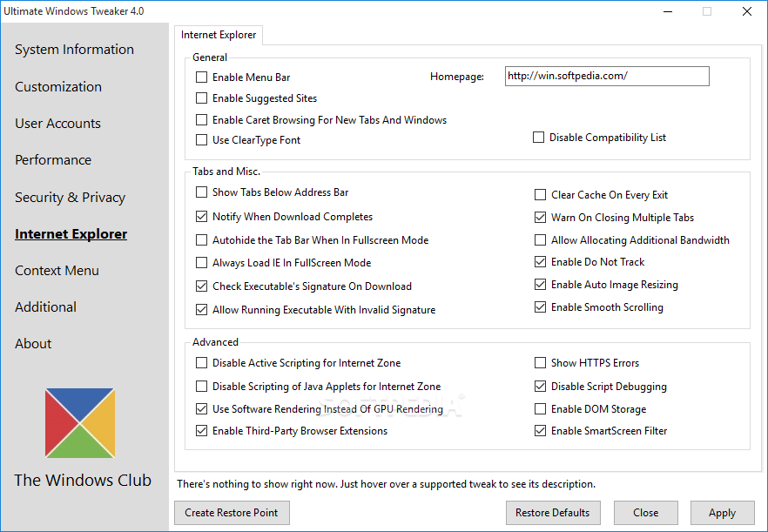
Task: Open the About section
Action: point(33,344)
